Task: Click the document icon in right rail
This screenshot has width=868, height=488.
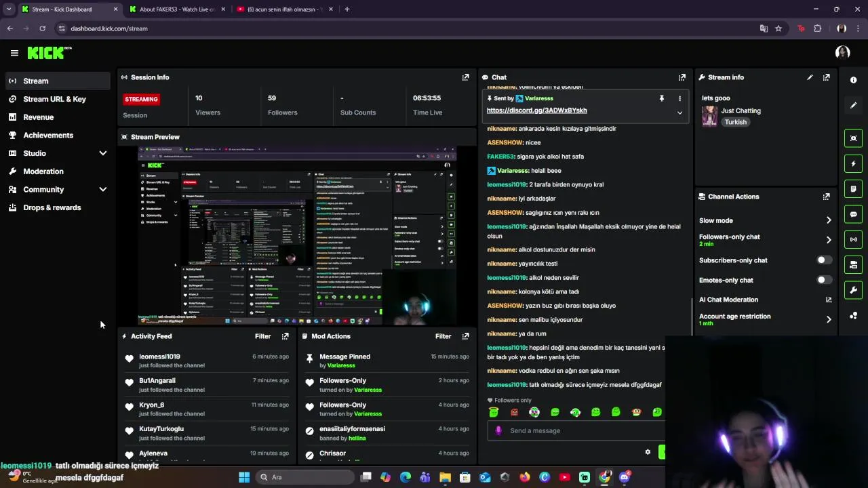Action: tap(853, 188)
